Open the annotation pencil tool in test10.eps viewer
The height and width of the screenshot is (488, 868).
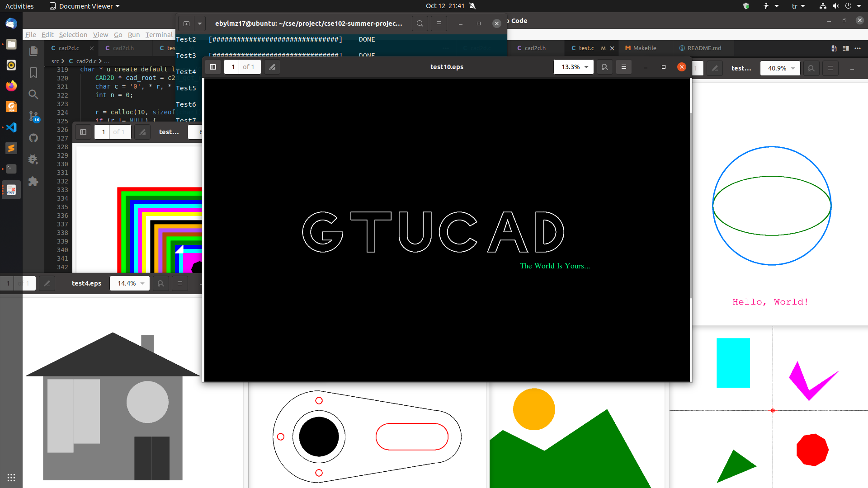tap(272, 66)
